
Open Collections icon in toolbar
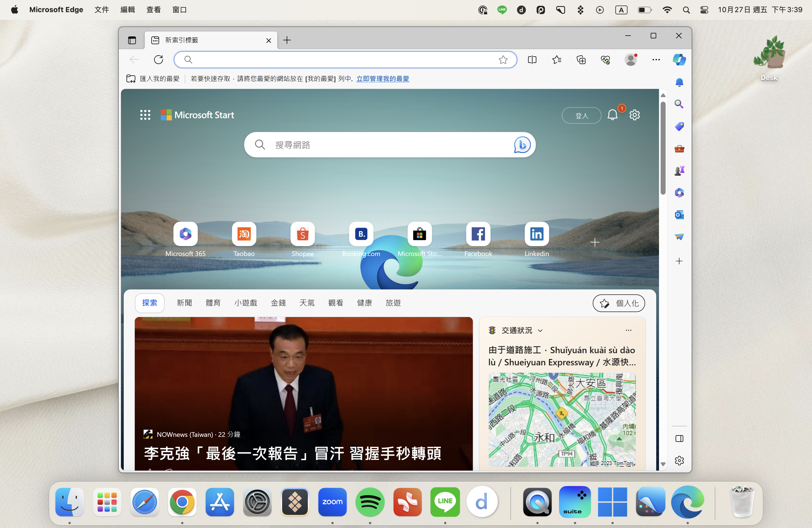point(581,60)
